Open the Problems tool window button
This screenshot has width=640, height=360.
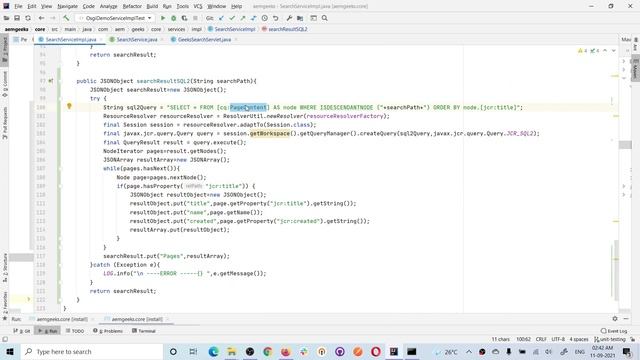(x=108, y=331)
